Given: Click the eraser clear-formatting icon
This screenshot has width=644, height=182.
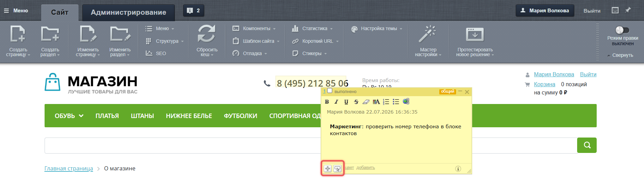Looking at the screenshot, I should (x=366, y=102).
